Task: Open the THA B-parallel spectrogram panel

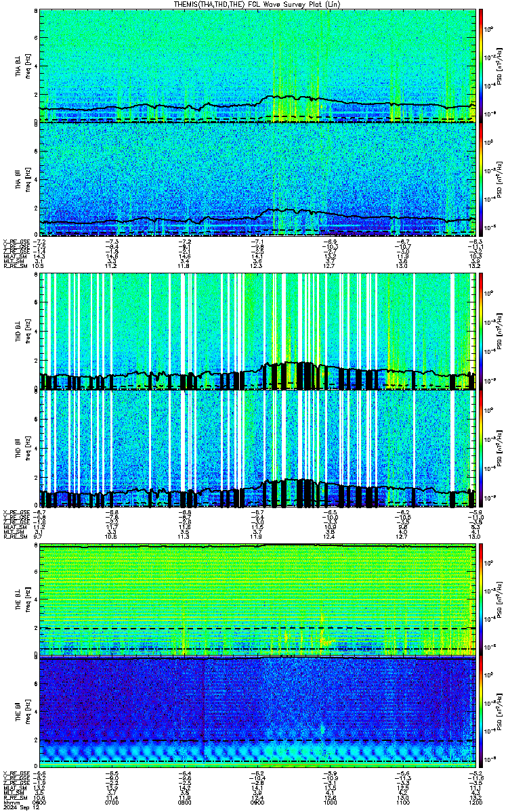Action: click(258, 179)
